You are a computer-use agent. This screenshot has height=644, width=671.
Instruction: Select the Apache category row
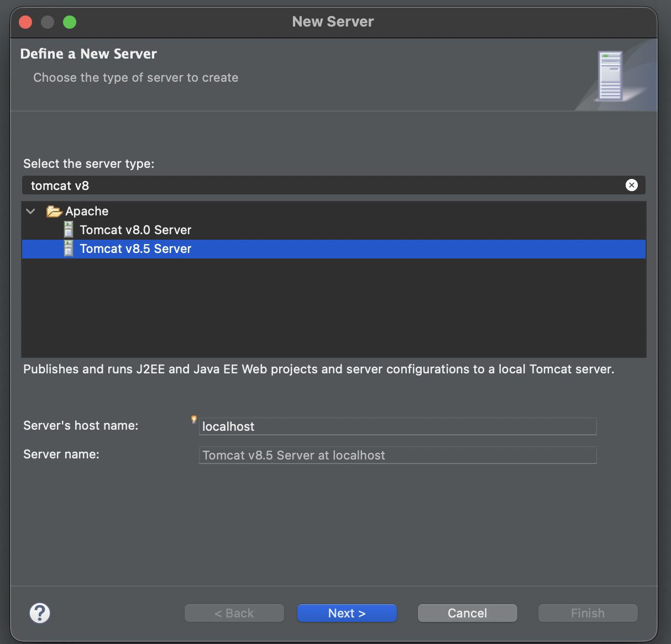click(334, 211)
